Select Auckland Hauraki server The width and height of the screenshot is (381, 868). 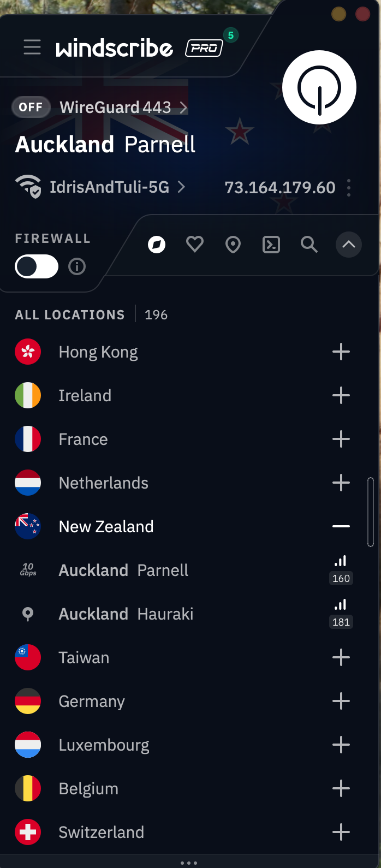[x=126, y=614]
